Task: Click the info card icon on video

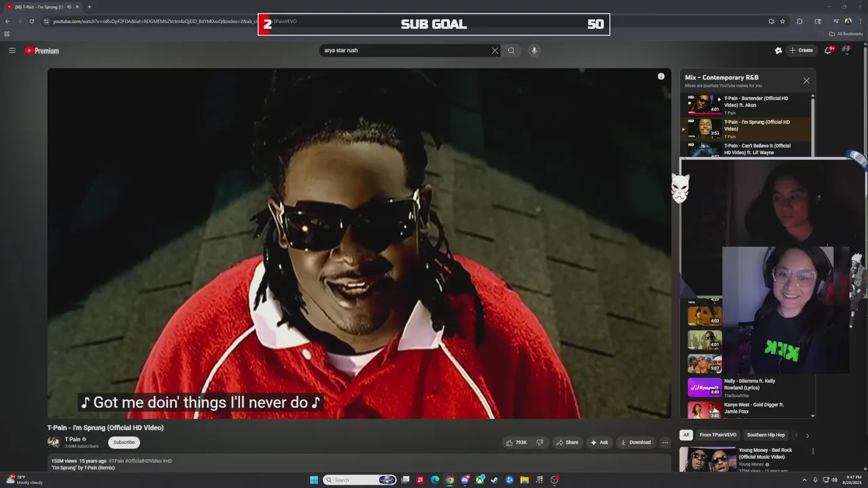Action: (x=661, y=77)
